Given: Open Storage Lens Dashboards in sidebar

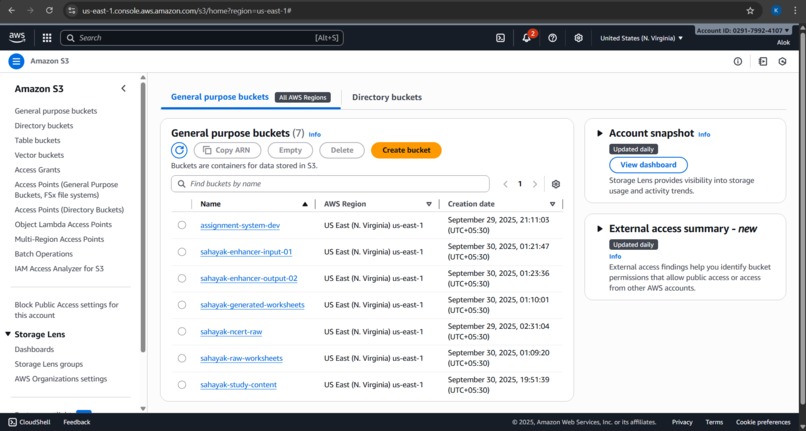Looking at the screenshot, I should 34,349.
